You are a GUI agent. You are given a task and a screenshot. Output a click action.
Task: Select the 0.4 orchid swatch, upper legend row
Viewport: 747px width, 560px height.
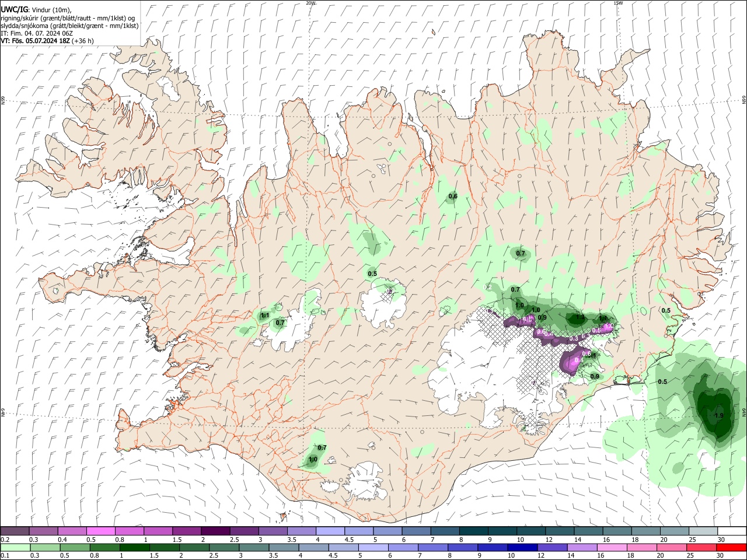pos(72,531)
